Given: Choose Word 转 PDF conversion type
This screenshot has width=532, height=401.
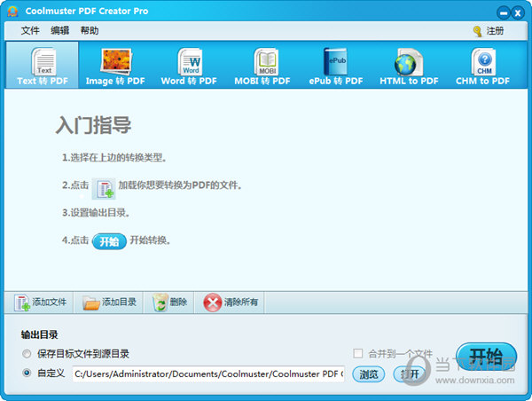Looking at the screenshot, I should [x=189, y=66].
